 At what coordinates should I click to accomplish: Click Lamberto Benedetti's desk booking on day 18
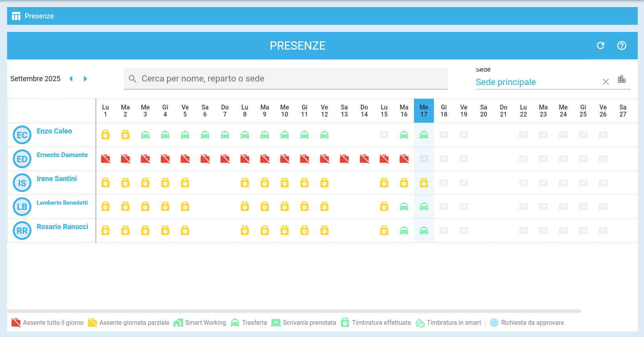click(444, 207)
